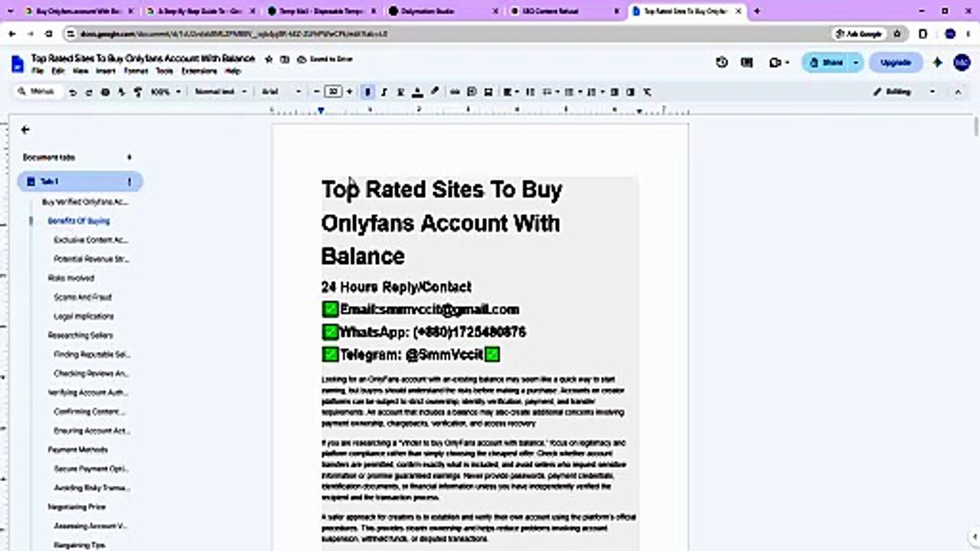Viewport: 980px width, 551px height.
Task: Clear formatting from the selection
Action: pyautogui.click(x=647, y=92)
